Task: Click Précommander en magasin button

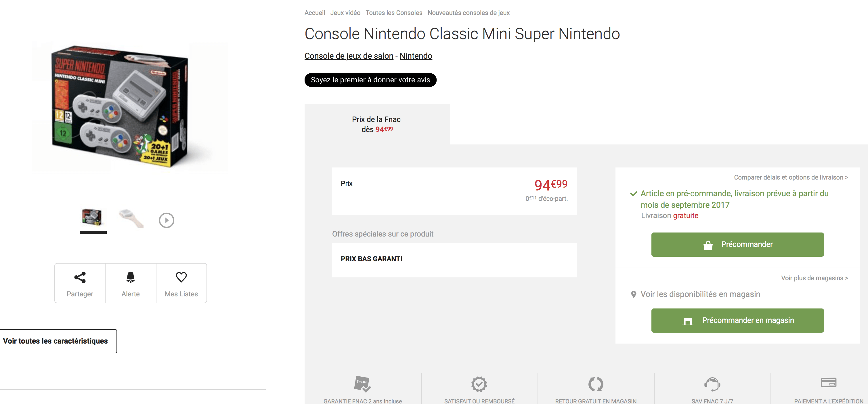Action: (x=737, y=320)
